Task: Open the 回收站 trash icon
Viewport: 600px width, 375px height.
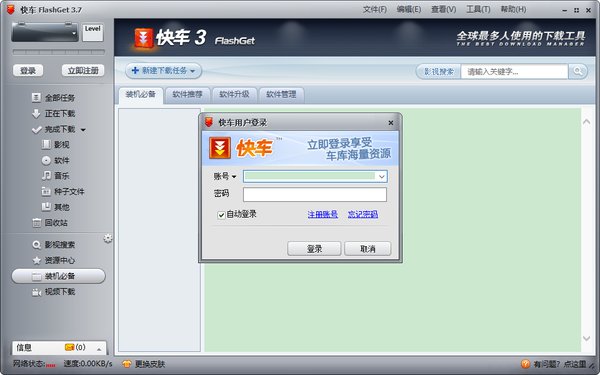Action: point(37,223)
